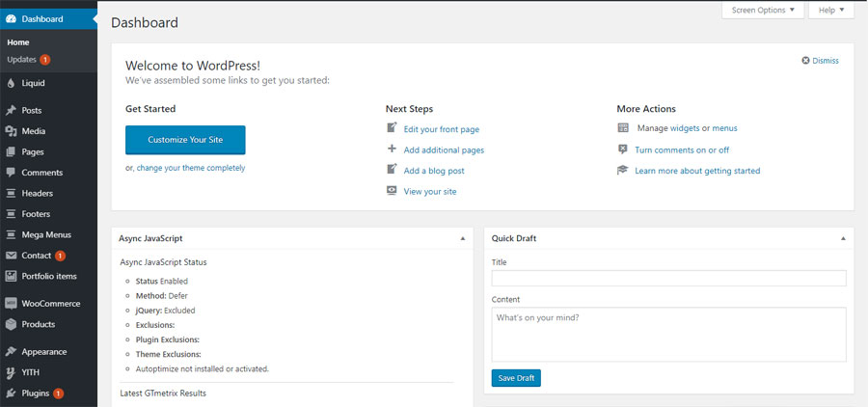Click the widgets icon beside Manage widgets
Image resolution: width=868 pixels, height=407 pixels.
click(x=623, y=128)
